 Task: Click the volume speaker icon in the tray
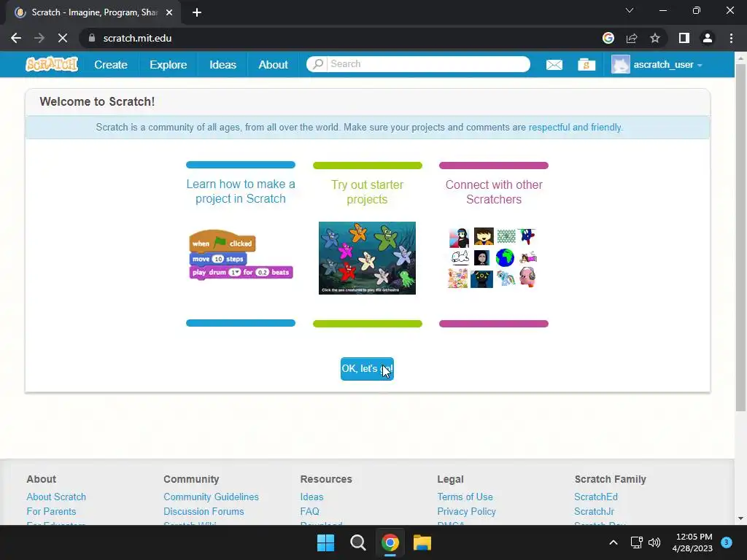pos(654,542)
